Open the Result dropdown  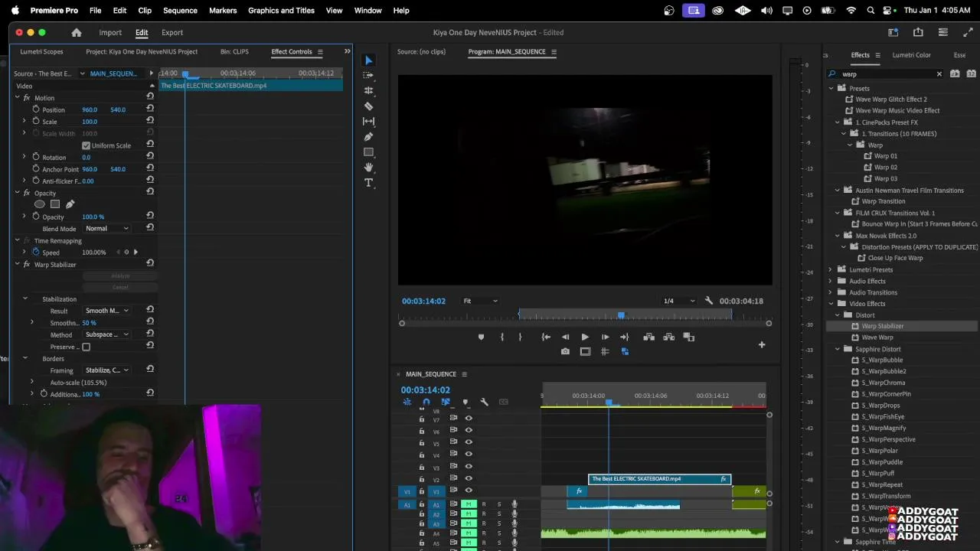pyautogui.click(x=106, y=311)
